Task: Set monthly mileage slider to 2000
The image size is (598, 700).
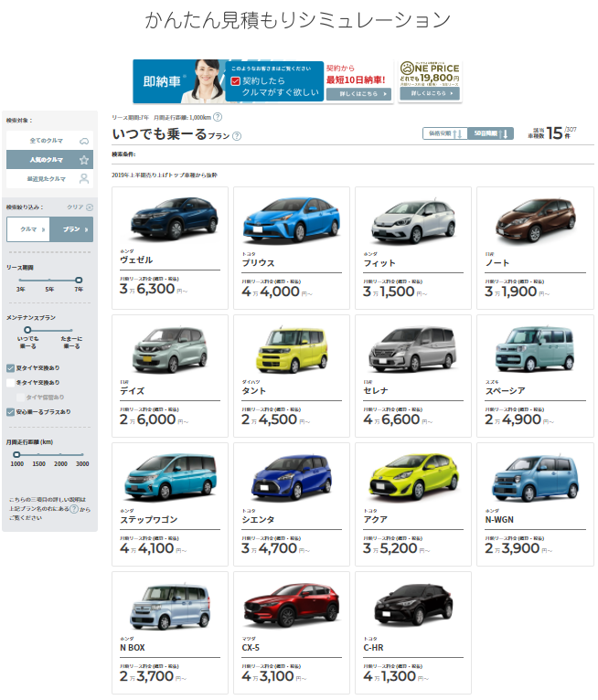Action: click(60, 454)
